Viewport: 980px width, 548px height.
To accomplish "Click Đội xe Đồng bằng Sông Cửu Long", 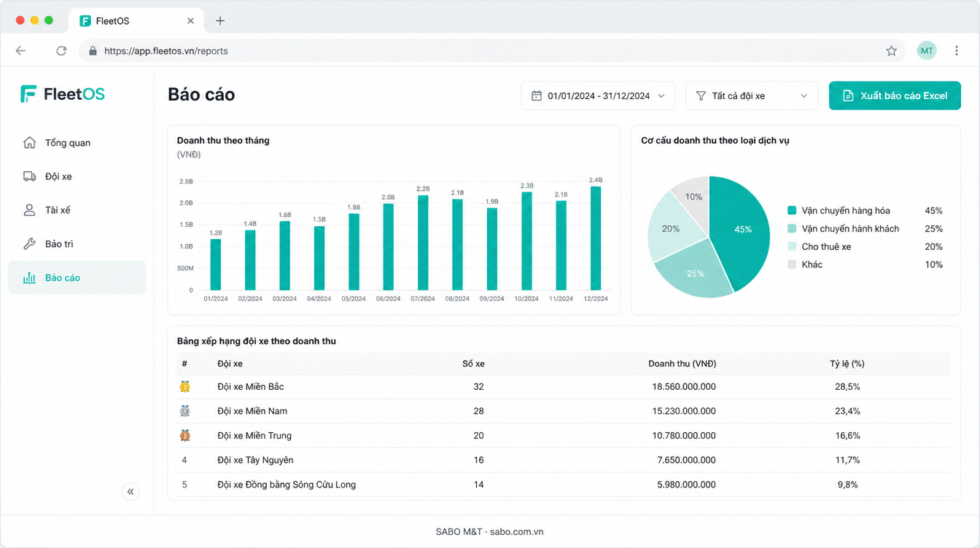I will (x=287, y=485).
